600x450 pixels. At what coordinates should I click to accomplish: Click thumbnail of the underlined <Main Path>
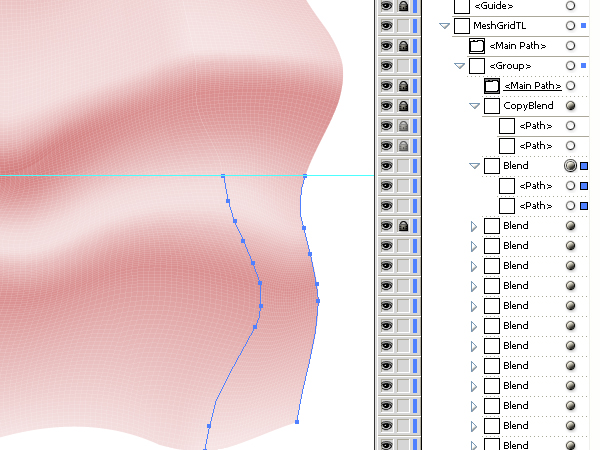tap(492, 86)
